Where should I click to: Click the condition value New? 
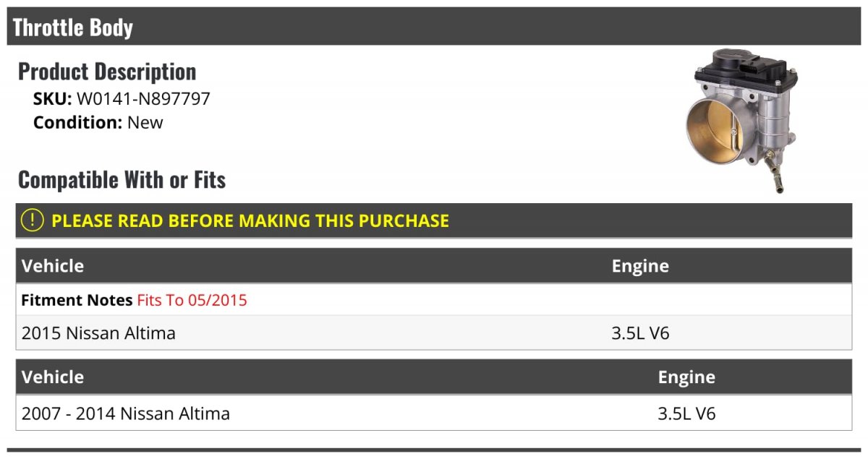point(145,123)
